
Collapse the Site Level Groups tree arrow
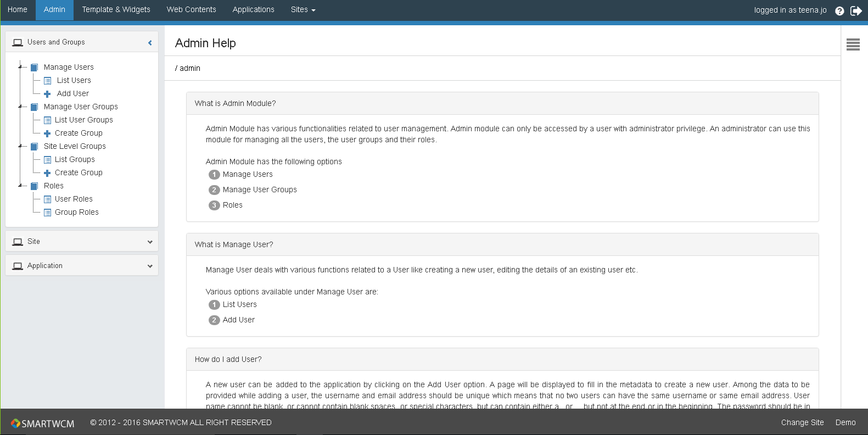click(x=20, y=146)
